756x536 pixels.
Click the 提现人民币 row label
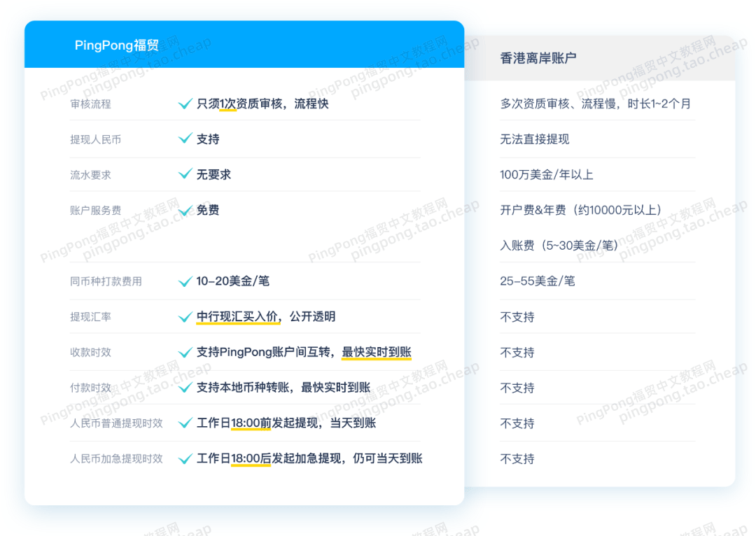click(x=95, y=139)
